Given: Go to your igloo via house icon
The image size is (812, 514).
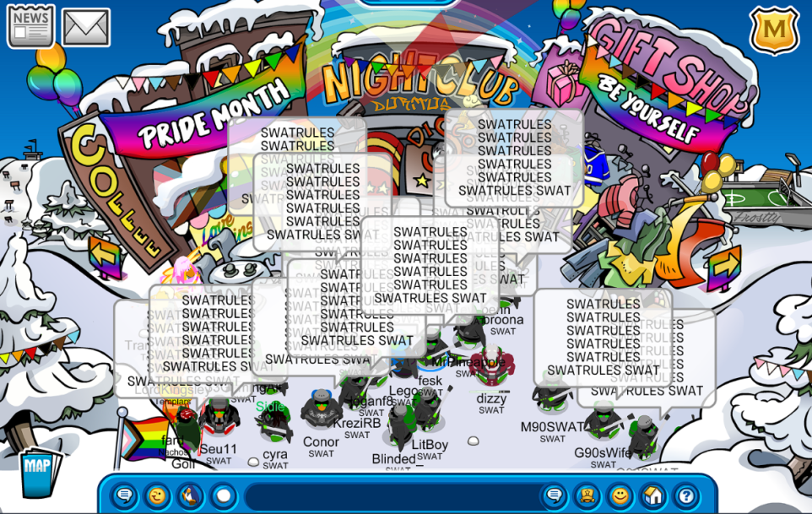Looking at the screenshot, I should coord(653,496).
